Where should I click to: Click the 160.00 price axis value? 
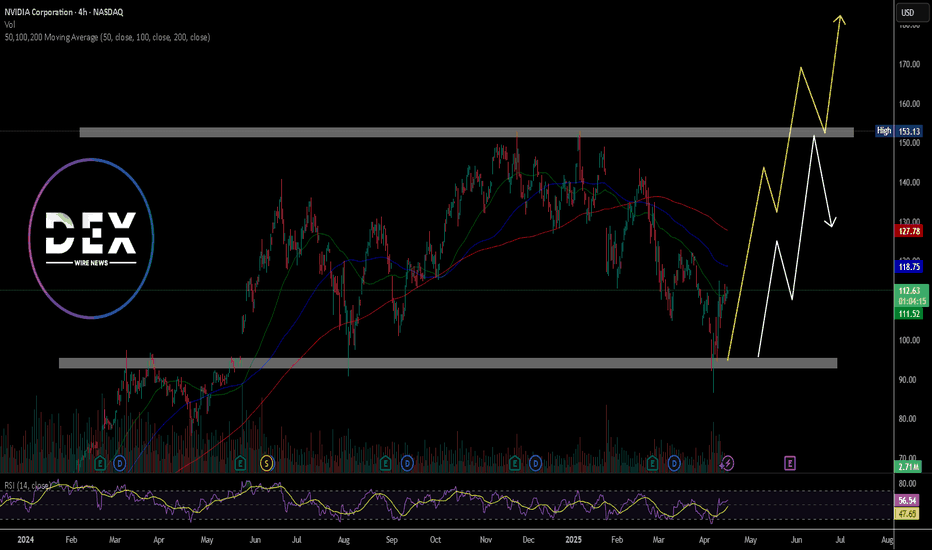point(909,103)
